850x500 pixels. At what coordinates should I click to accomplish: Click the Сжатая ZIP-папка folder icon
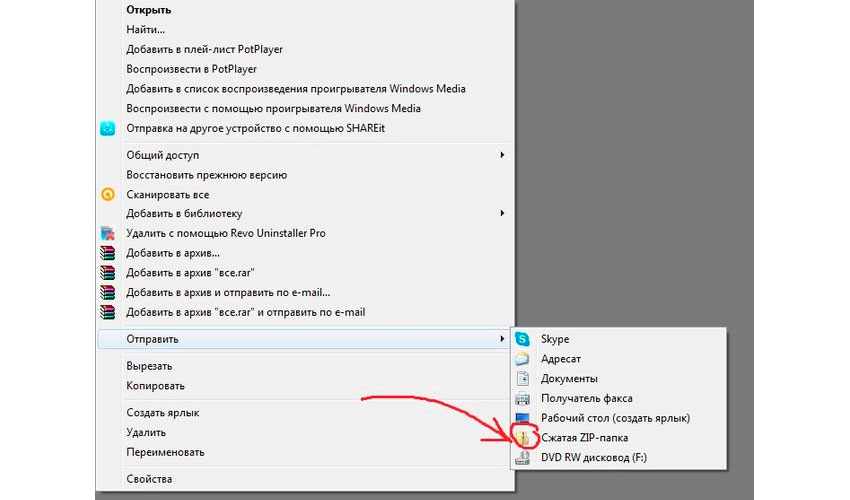(521, 438)
